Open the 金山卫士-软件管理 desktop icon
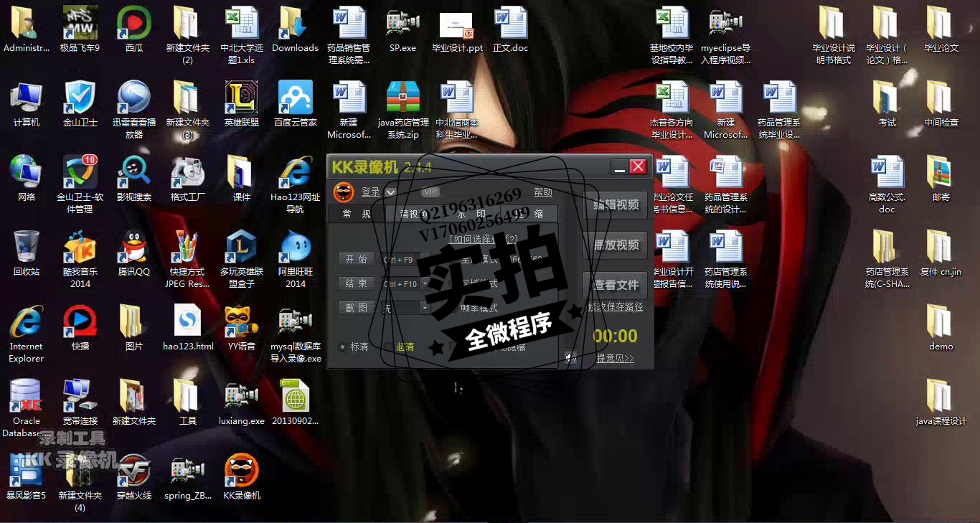 (80, 184)
